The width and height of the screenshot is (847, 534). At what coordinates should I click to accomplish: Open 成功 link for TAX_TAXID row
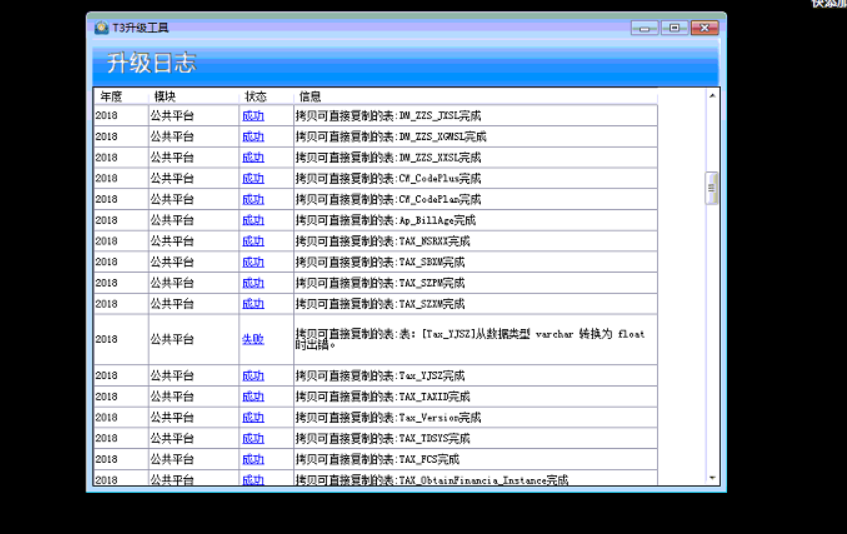tap(253, 396)
